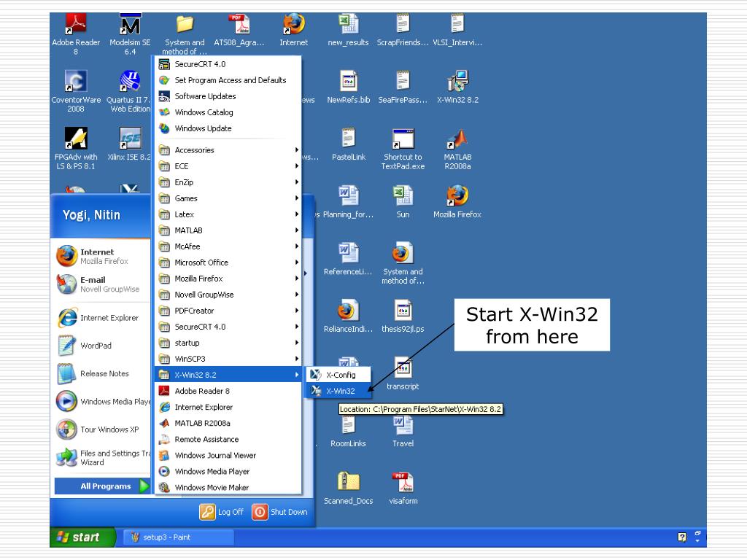Expand the PDFCreator program folder

tap(228, 311)
